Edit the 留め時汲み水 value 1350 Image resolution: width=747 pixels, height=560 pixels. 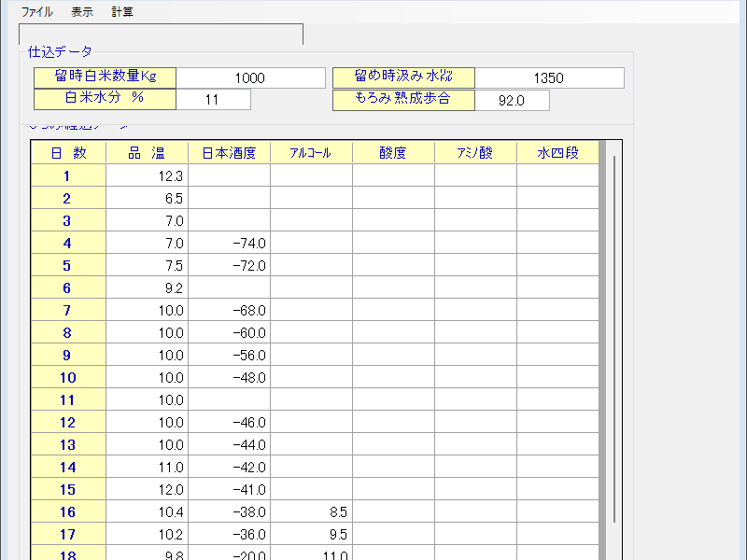(x=549, y=77)
